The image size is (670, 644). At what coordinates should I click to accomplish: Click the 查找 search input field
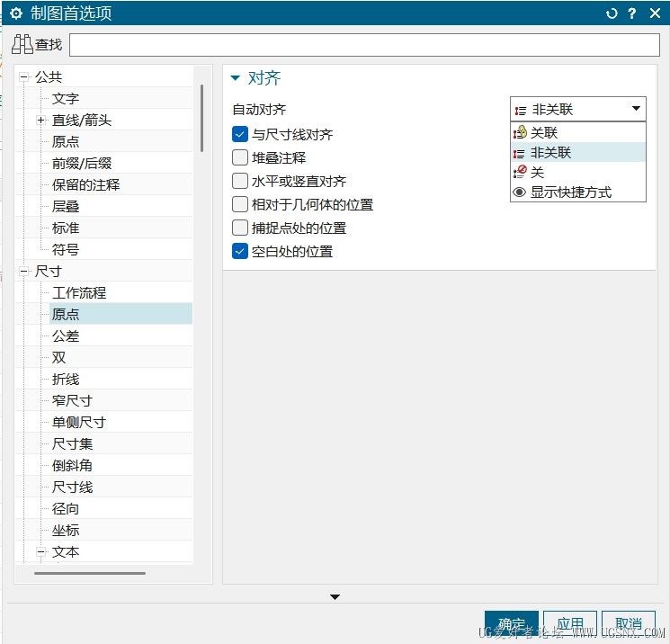point(364,45)
